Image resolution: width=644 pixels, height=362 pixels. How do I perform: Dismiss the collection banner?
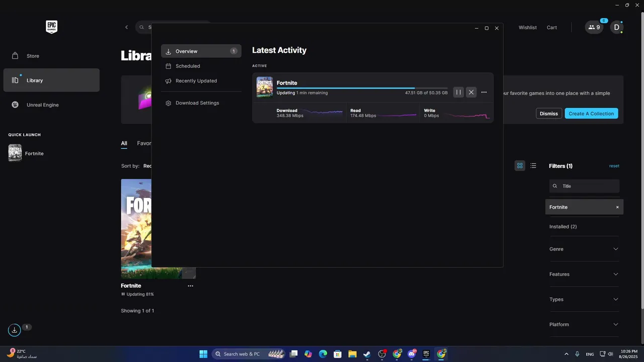[x=549, y=114]
